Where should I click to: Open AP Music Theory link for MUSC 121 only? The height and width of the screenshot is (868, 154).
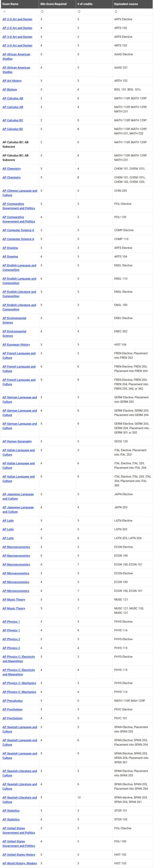coord(14,599)
